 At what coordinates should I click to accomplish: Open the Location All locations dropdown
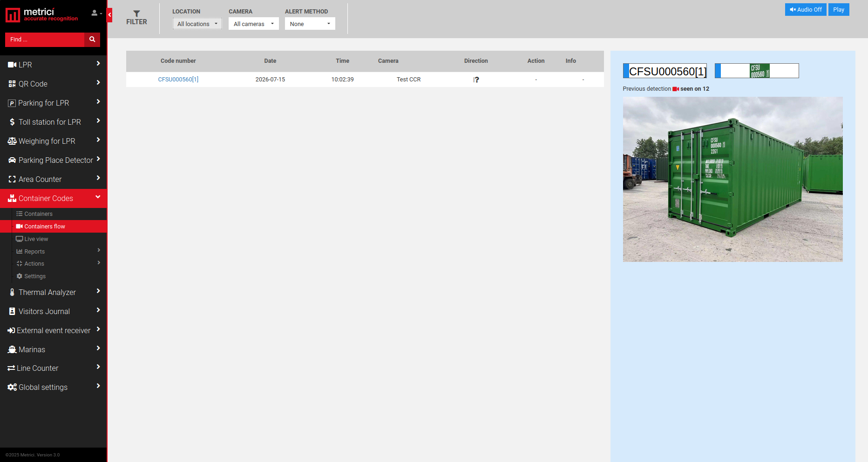tap(197, 24)
